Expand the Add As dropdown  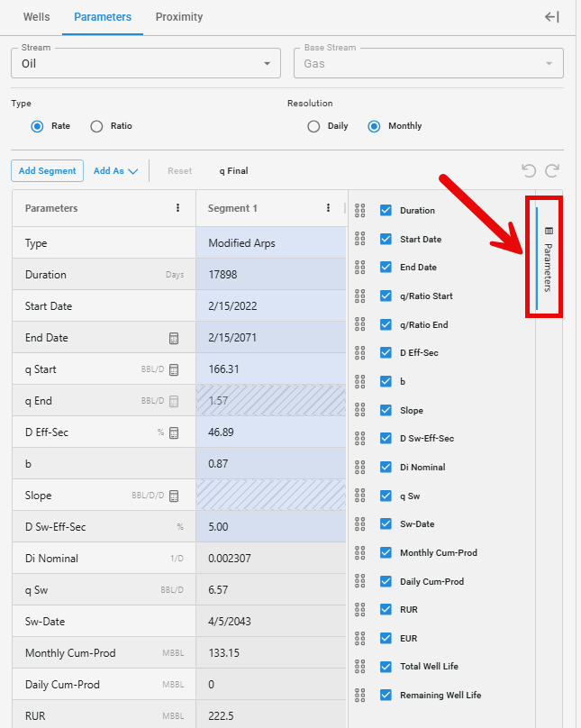115,170
